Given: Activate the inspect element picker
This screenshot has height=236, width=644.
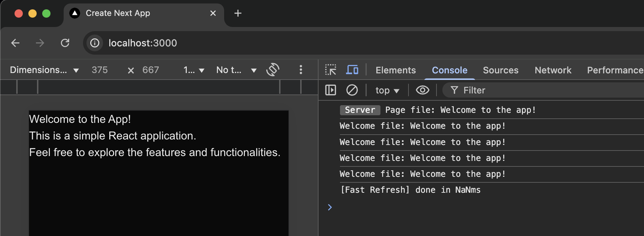Looking at the screenshot, I should coord(331,70).
